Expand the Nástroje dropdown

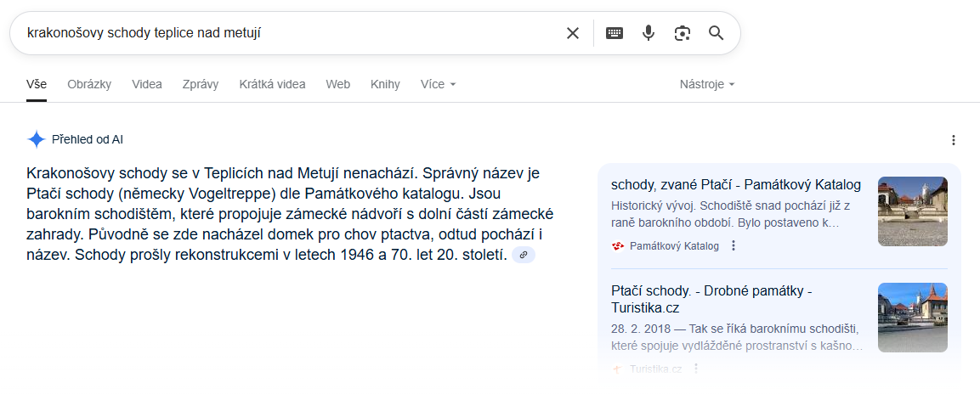(707, 84)
